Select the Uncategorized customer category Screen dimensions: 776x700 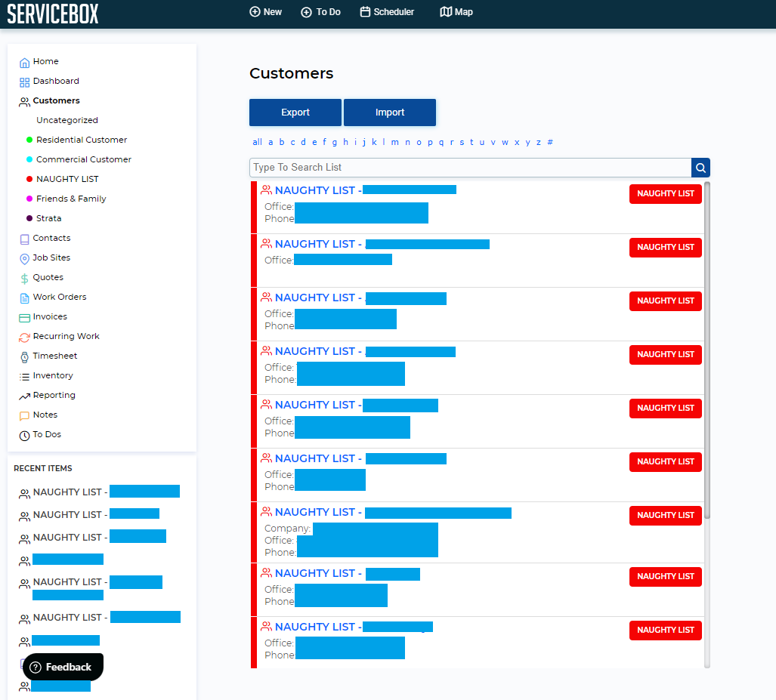click(67, 120)
